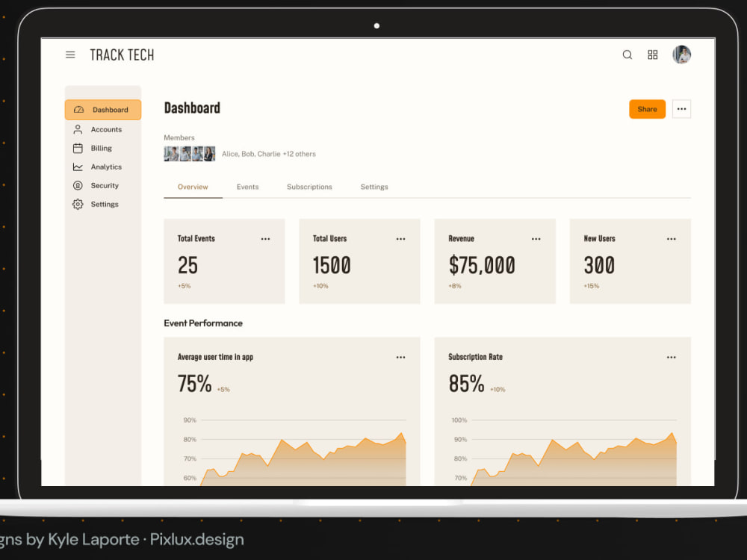The image size is (747, 560).
Task: Open Subscription Rate chart options
Action: pyautogui.click(x=672, y=357)
